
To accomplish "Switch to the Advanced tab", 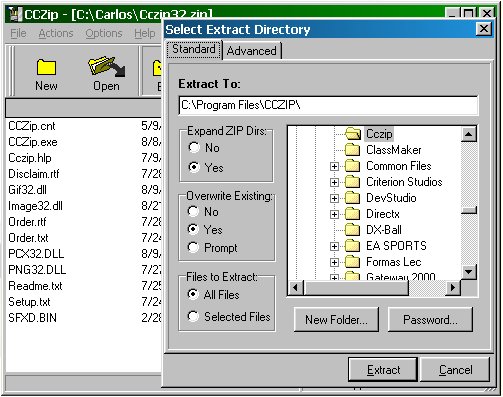I will (252, 51).
